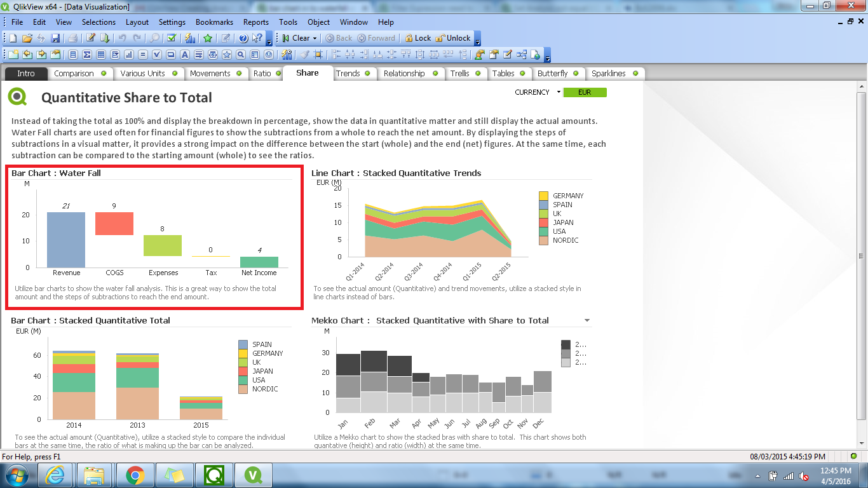Add a new sheet from the sheet toolbar
868x488 pixels.
13,55
